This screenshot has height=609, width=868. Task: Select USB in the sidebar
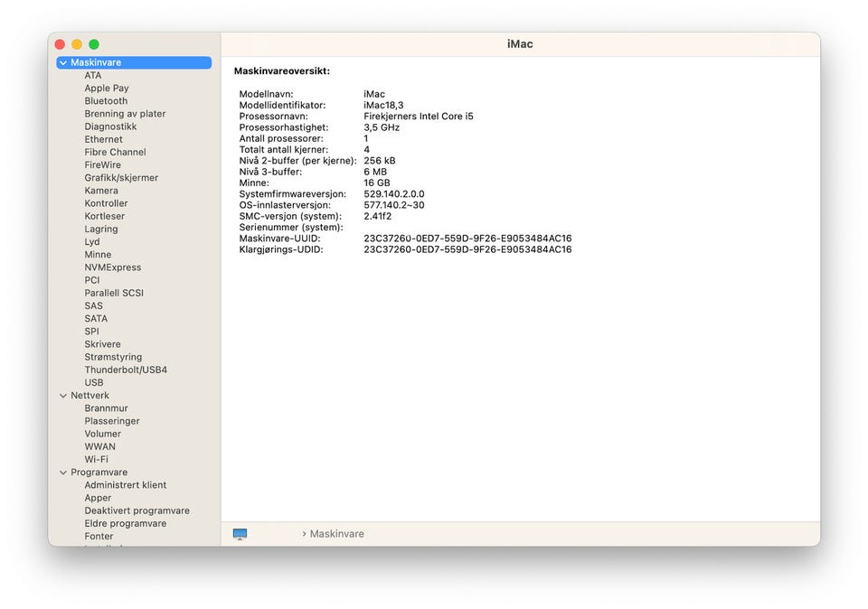(x=93, y=382)
